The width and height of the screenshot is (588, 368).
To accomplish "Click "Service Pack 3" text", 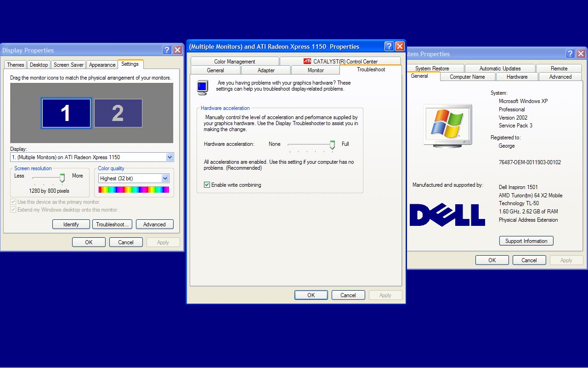I will coord(515,126).
